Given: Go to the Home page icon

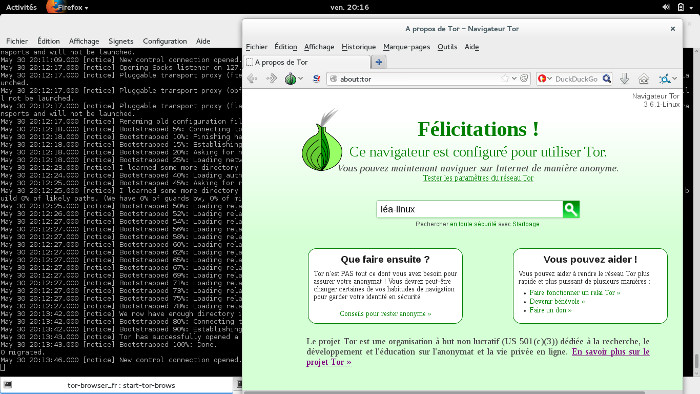Looking at the screenshot, I should [643, 79].
